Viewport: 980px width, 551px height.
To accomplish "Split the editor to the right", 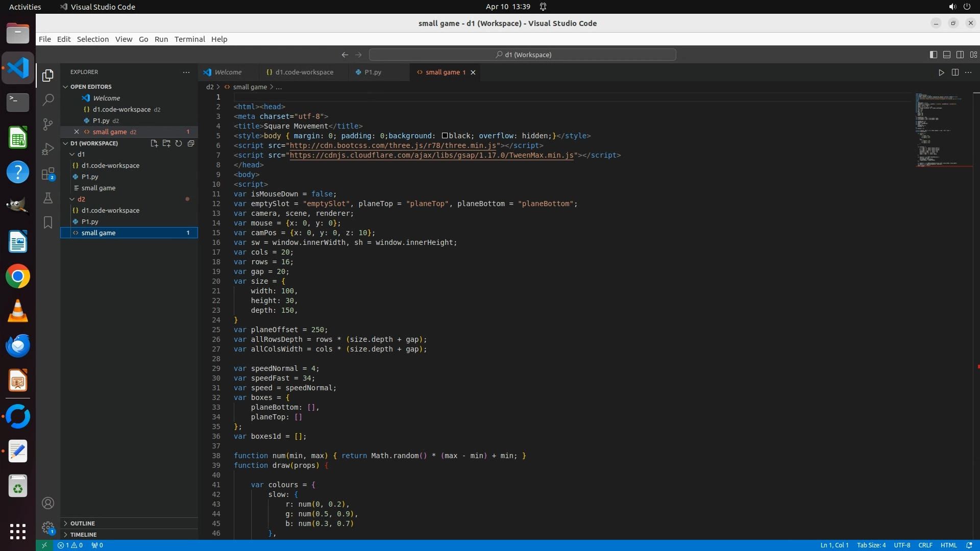I will click(955, 72).
